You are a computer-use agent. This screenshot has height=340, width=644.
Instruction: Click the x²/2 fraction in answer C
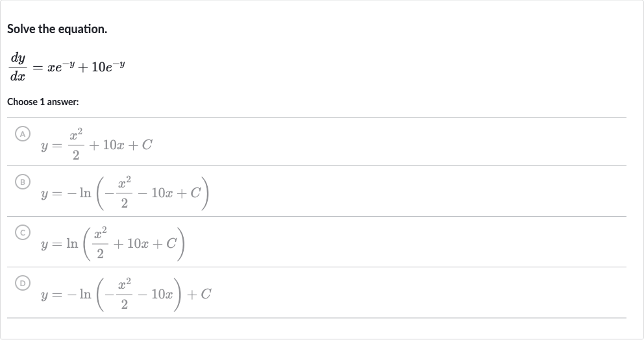coord(100,243)
